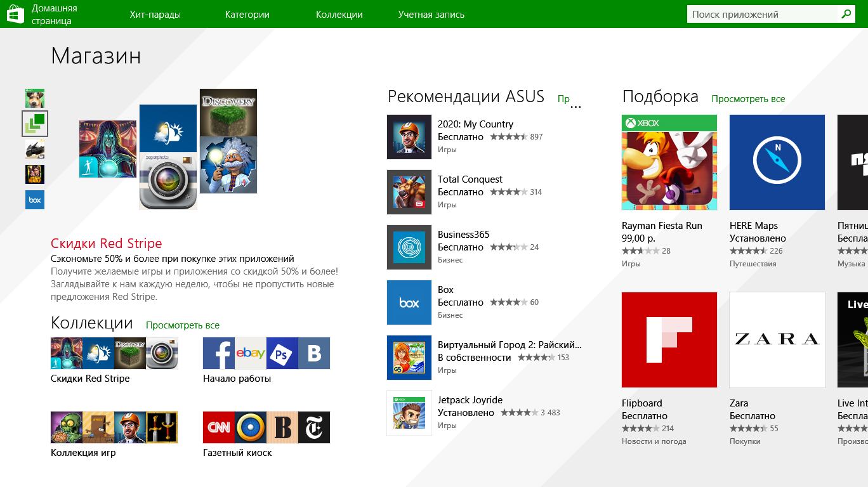Open Flipboard app tile

(x=669, y=340)
